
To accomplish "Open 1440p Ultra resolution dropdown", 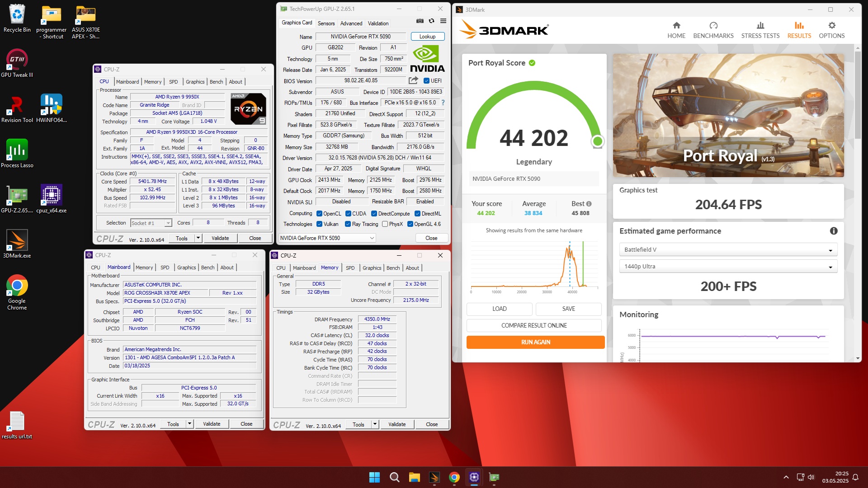I will pyautogui.click(x=728, y=267).
